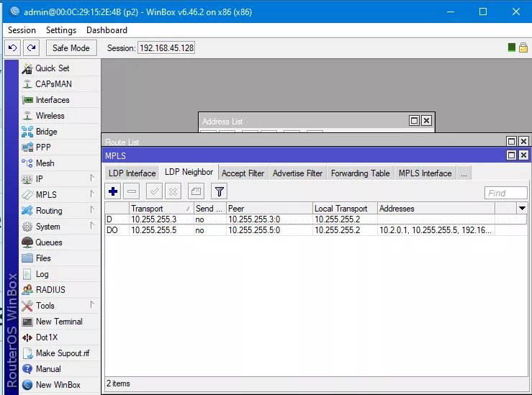Image resolution: width=532 pixels, height=395 pixels.
Task: Select neighbor row 10.255.255.5
Action: click(316, 230)
